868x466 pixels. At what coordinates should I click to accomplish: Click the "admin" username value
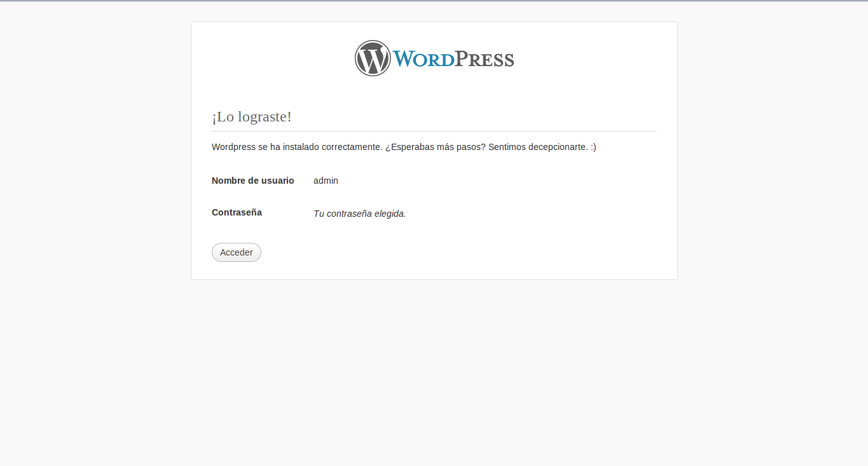point(326,181)
